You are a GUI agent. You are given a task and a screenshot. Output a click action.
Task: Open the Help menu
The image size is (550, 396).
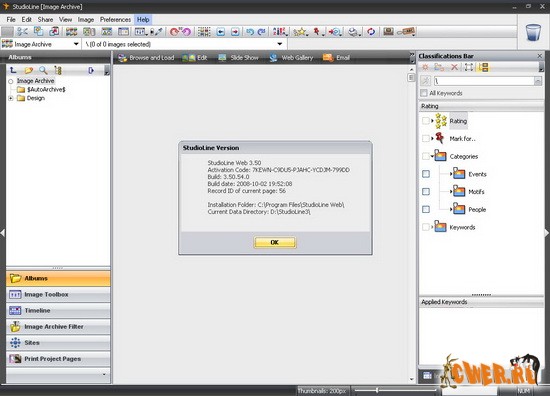[143, 20]
